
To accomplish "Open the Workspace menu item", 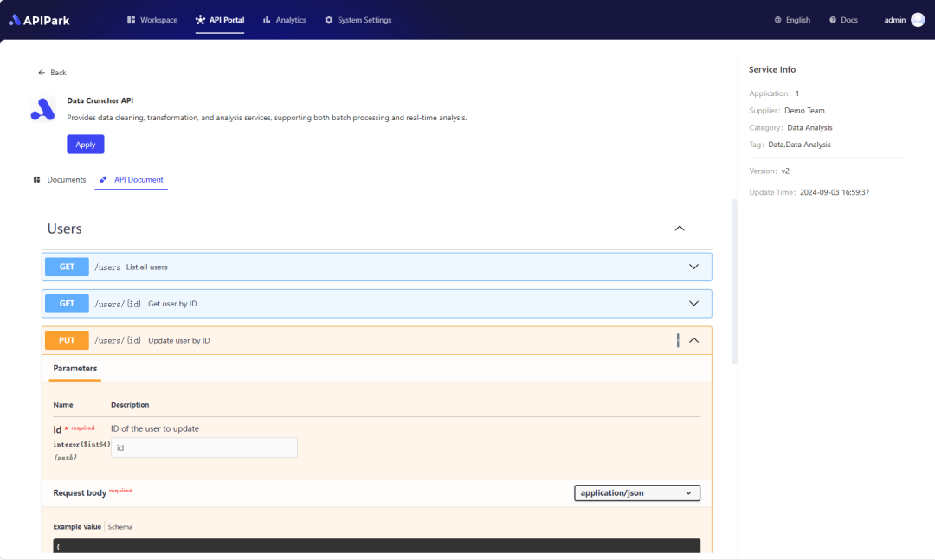I will click(x=152, y=20).
